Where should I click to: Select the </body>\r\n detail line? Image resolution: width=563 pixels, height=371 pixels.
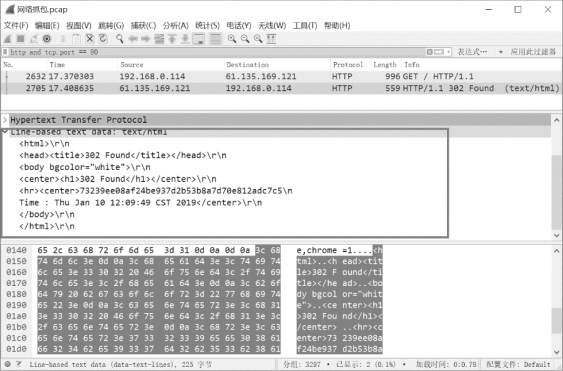(47, 214)
